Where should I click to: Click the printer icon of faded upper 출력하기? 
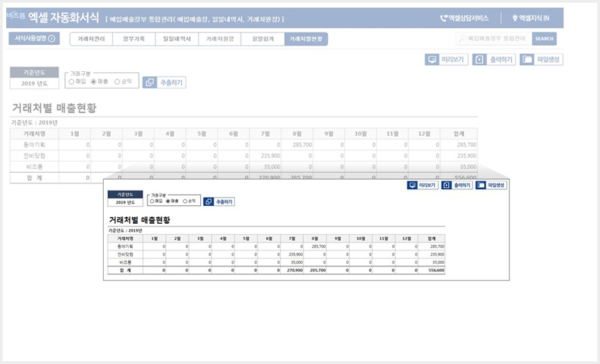tap(480, 59)
